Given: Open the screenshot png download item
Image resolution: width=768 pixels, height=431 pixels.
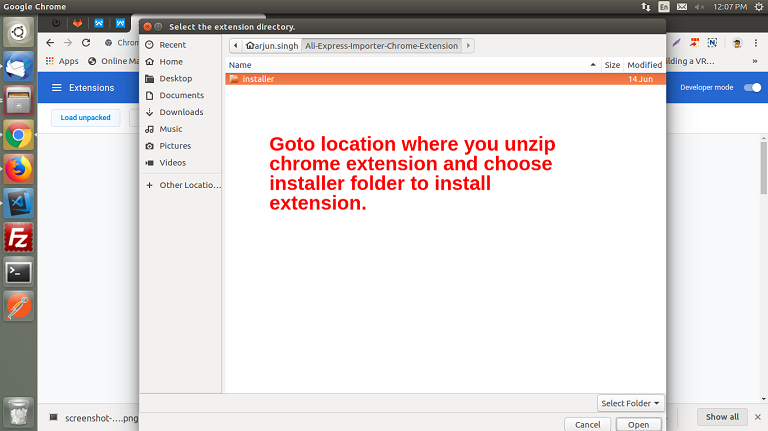Looking at the screenshot, I should [x=94, y=418].
